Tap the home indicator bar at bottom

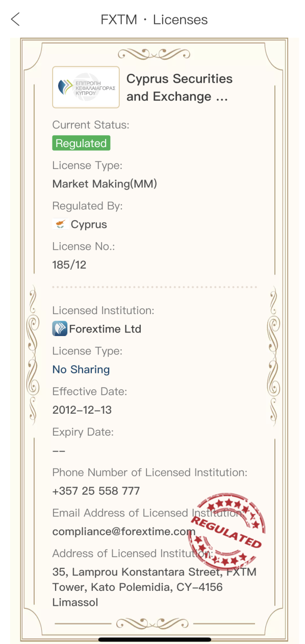(155, 639)
